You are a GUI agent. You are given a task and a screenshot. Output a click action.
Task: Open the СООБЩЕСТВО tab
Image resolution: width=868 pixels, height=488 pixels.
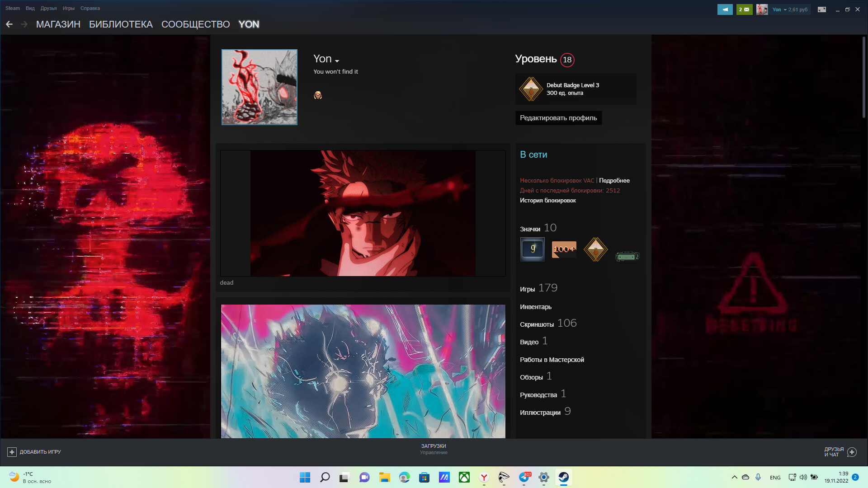196,24
